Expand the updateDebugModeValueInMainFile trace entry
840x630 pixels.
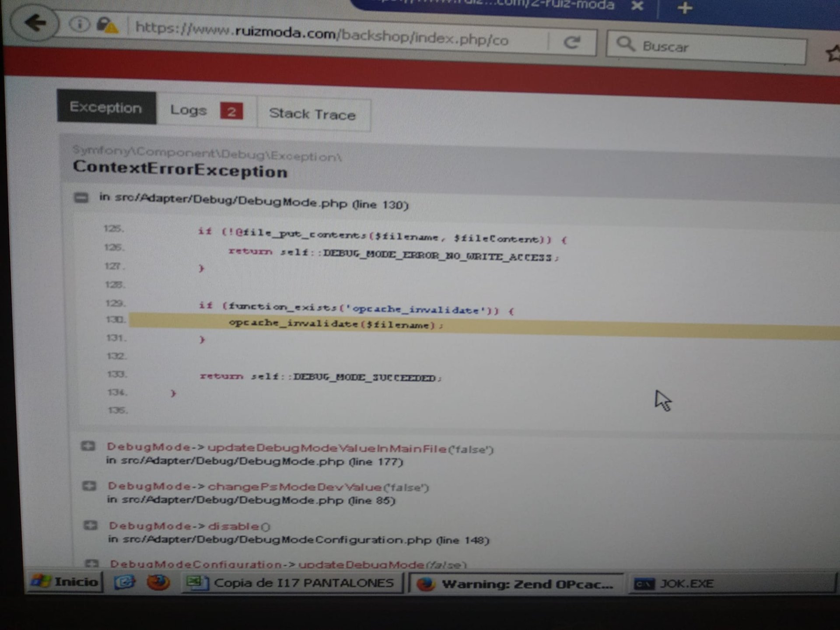(88, 446)
